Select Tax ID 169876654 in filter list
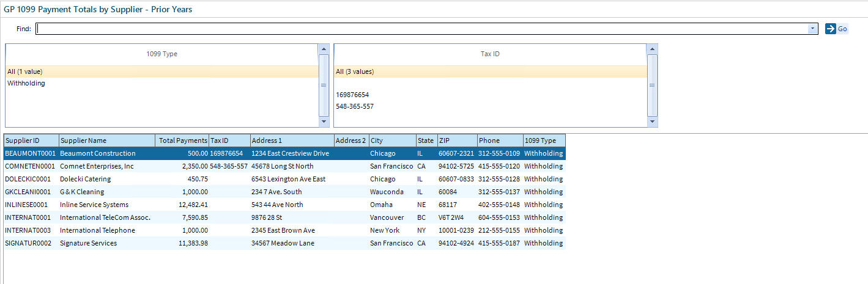Viewport: 868px width, 284px height. pyautogui.click(x=491, y=95)
